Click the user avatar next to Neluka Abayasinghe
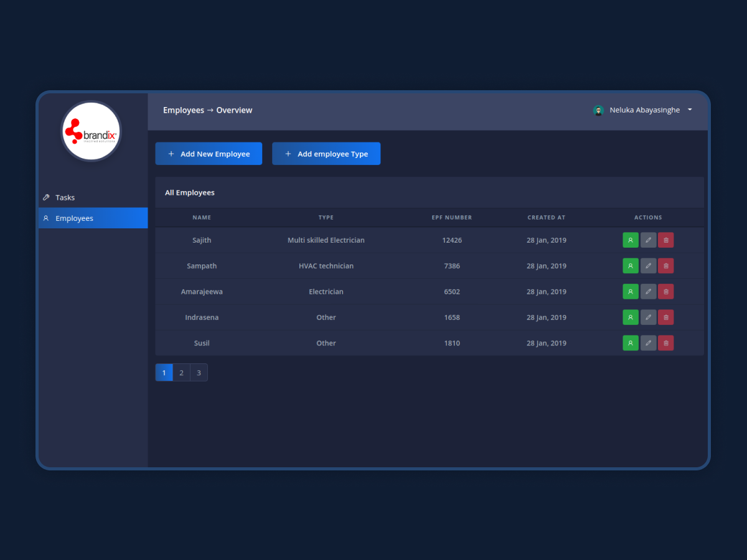Image resolution: width=747 pixels, height=560 pixels. pos(598,110)
